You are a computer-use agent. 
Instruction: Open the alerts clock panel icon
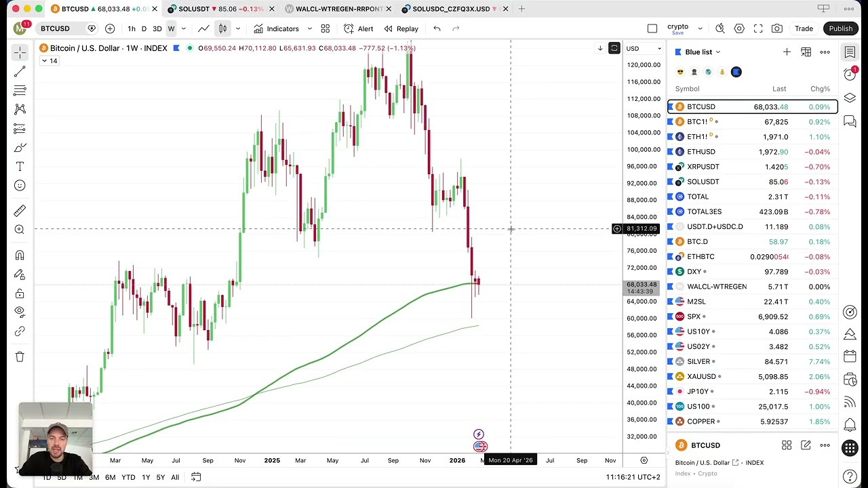850,74
